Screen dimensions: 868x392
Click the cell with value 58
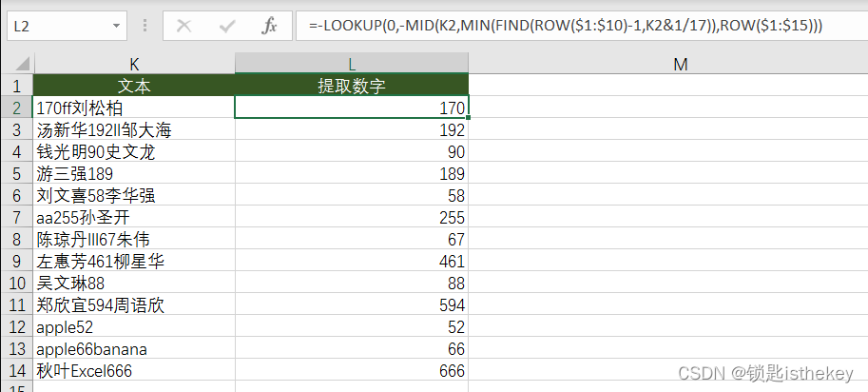352,195
